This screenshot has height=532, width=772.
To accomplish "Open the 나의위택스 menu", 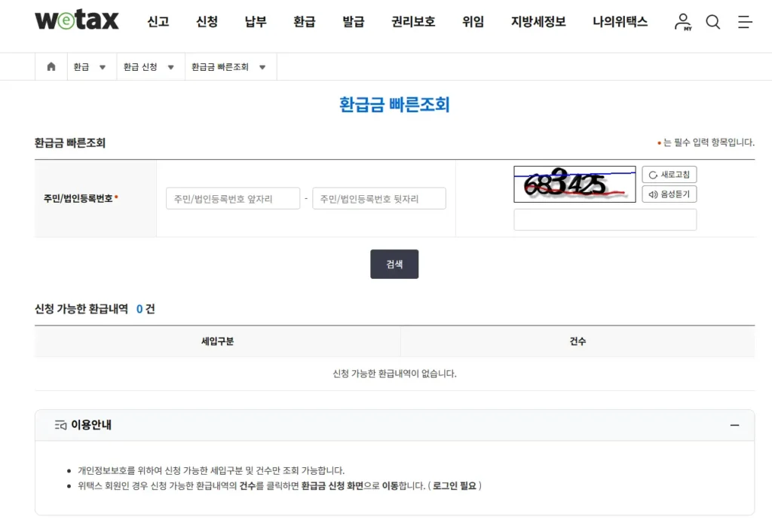I will [620, 22].
